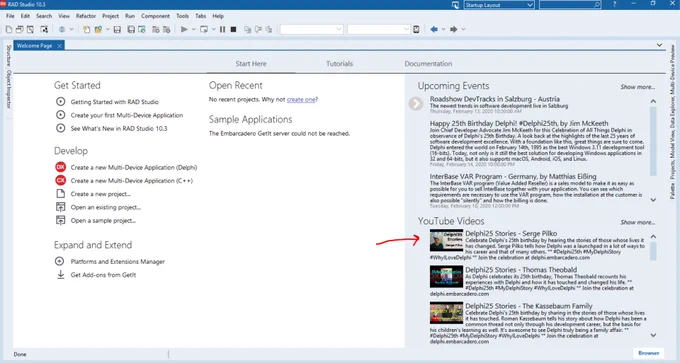This screenshot has height=363, width=680.
Task: Open the tab list chevron at right
Action: (659, 45)
